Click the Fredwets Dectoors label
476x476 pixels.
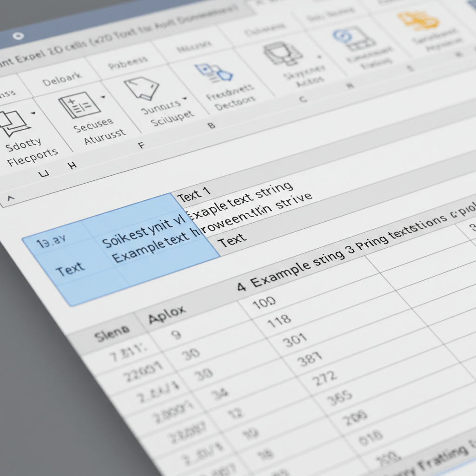[231, 97]
